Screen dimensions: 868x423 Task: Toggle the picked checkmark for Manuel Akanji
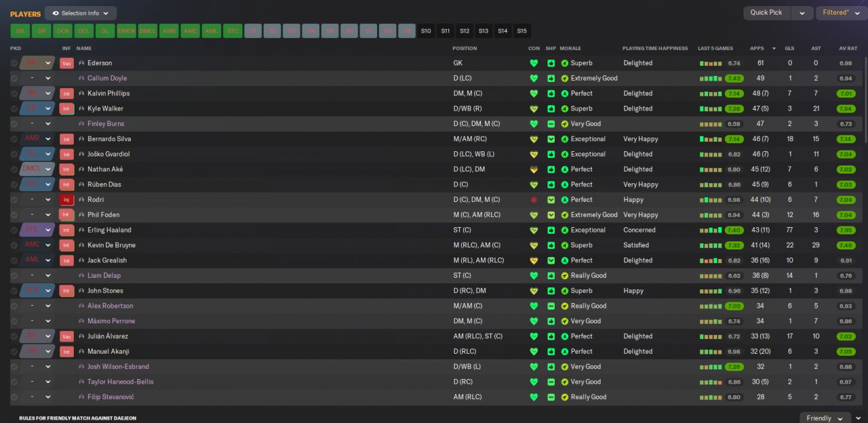(14, 352)
